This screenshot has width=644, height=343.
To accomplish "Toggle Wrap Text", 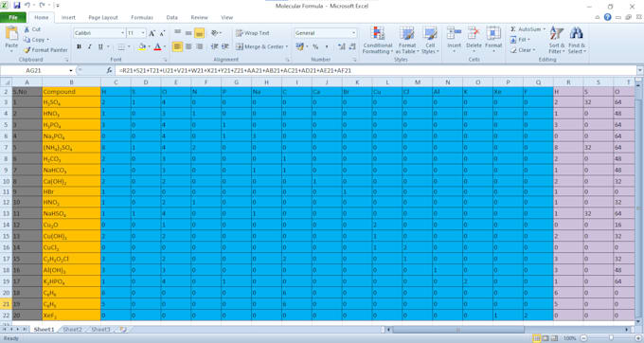I will [253, 33].
